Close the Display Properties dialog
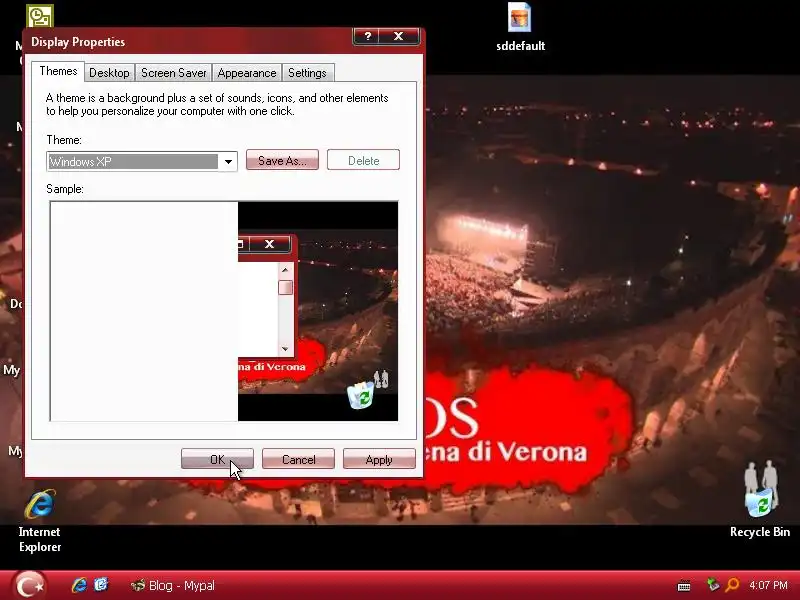The image size is (800, 600). (399, 36)
